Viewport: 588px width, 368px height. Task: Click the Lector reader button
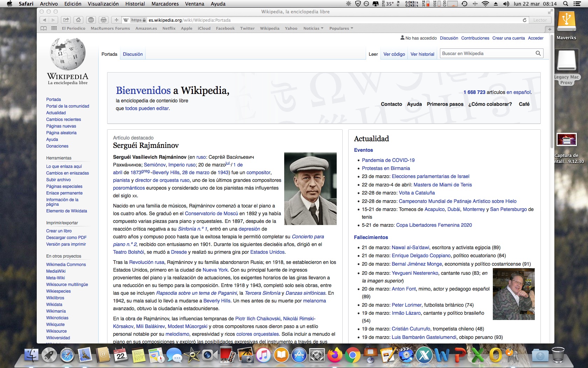(540, 20)
